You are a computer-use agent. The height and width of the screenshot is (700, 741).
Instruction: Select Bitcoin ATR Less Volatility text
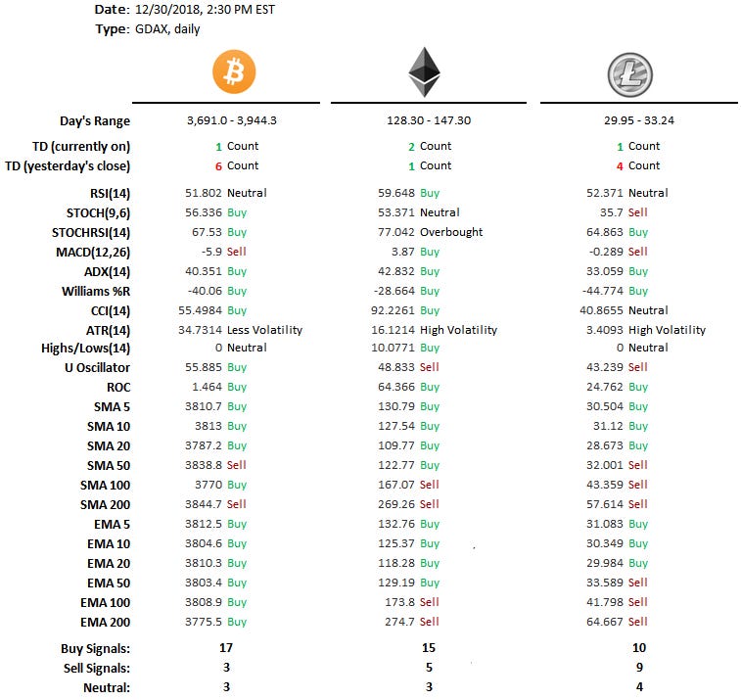point(264,330)
